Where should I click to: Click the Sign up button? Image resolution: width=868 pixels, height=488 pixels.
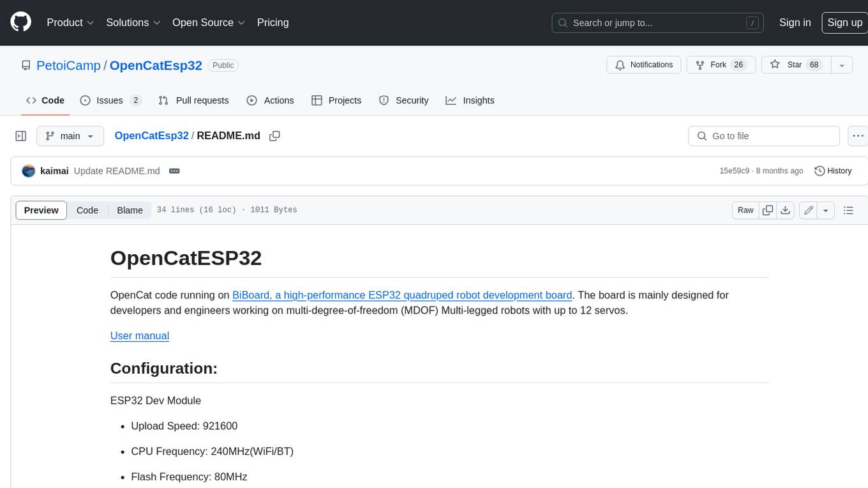click(844, 22)
